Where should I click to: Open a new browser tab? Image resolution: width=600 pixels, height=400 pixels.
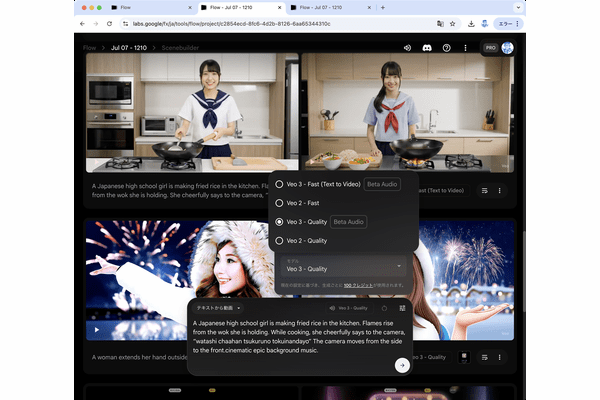(383, 7)
